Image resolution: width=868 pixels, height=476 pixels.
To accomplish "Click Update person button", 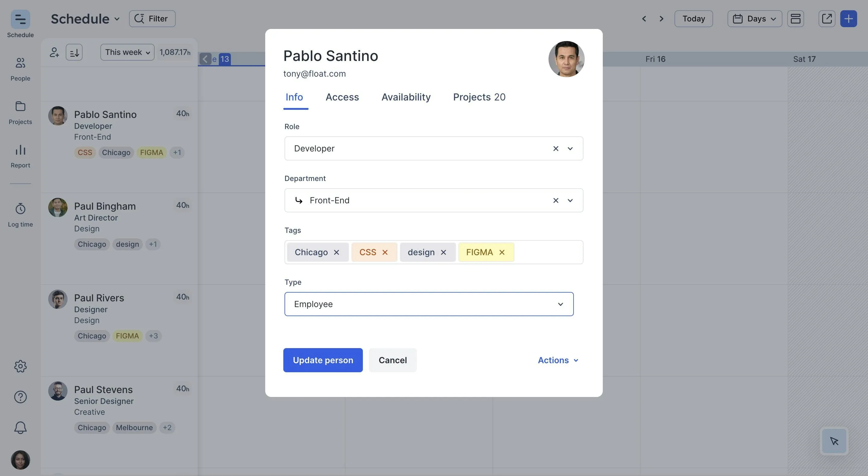I will click(x=323, y=360).
